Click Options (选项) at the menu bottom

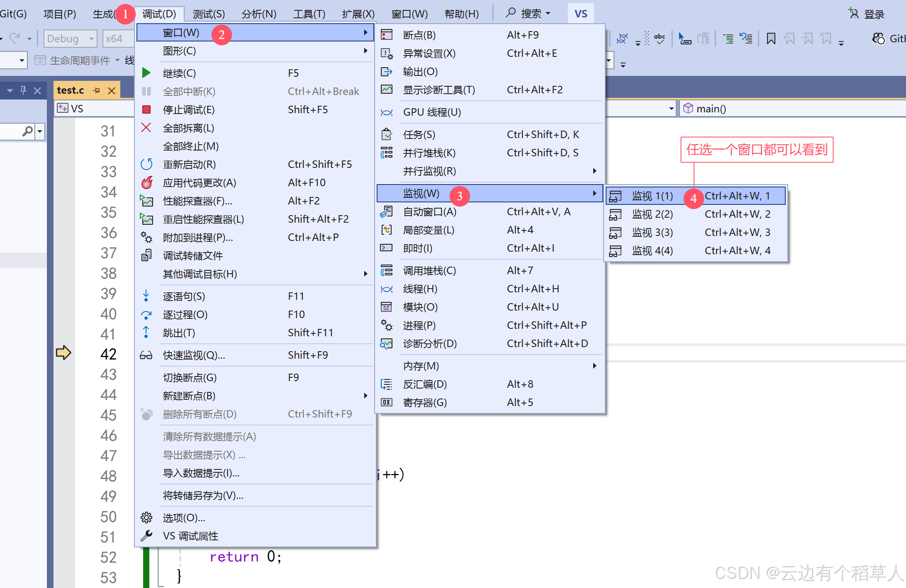click(184, 518)
